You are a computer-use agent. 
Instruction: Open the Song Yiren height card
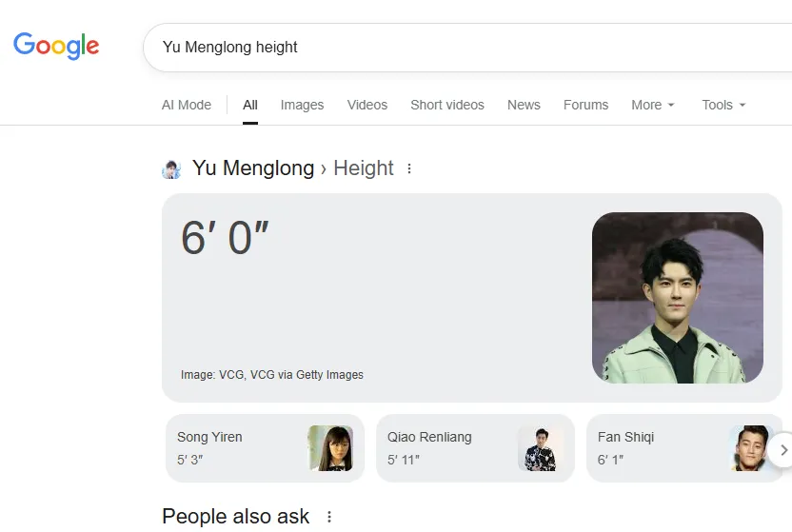click(x=238, y=447)
